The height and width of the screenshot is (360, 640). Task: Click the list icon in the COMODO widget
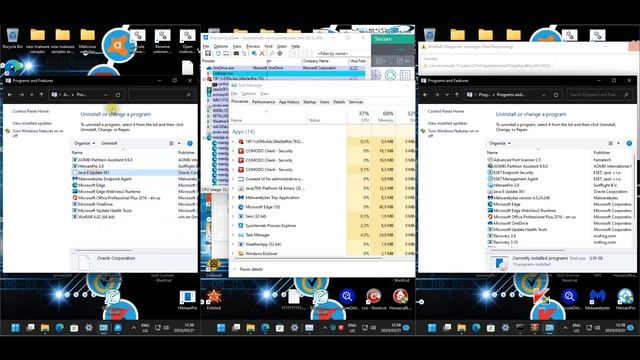point(405,75)
